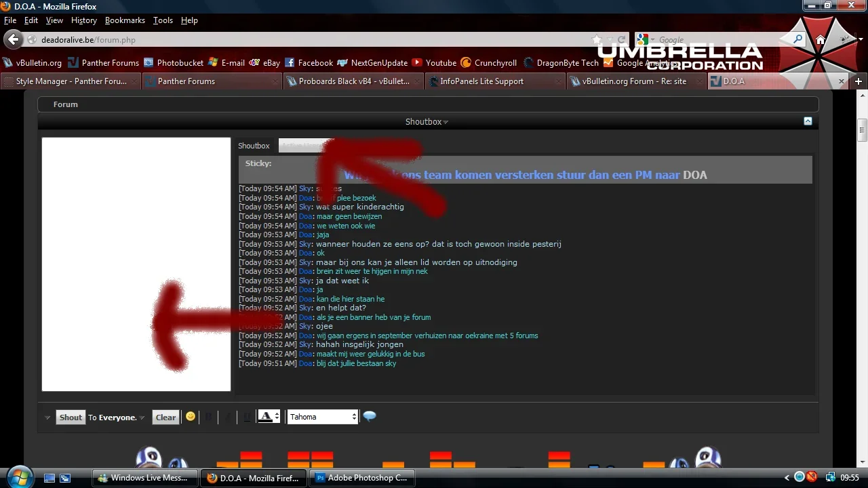
Task: Close the D.O.A tab
Action: tap(842, 81)
